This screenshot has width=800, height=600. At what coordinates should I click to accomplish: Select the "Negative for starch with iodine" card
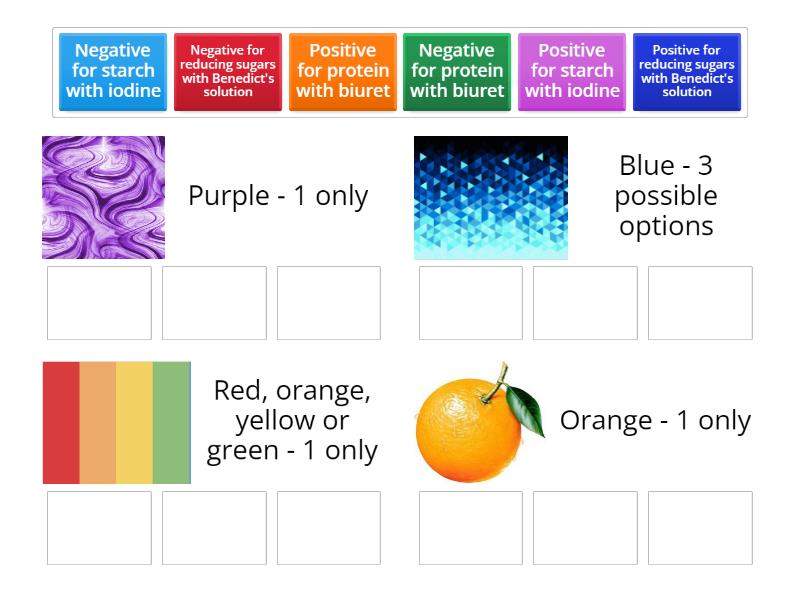point(111,71)
